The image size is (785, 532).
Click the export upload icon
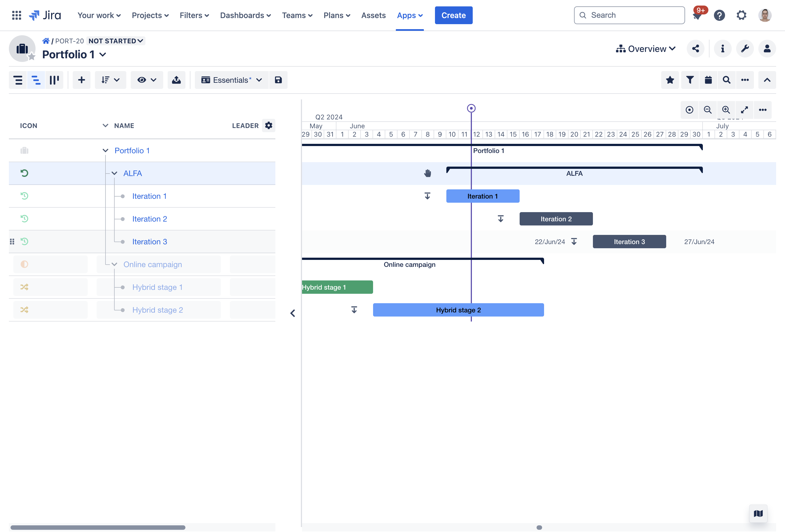[176, 80]
